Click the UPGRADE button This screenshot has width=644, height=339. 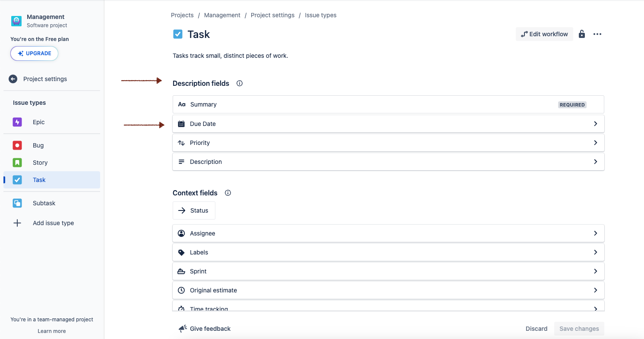pyautogui.click(x=34, y=53)
